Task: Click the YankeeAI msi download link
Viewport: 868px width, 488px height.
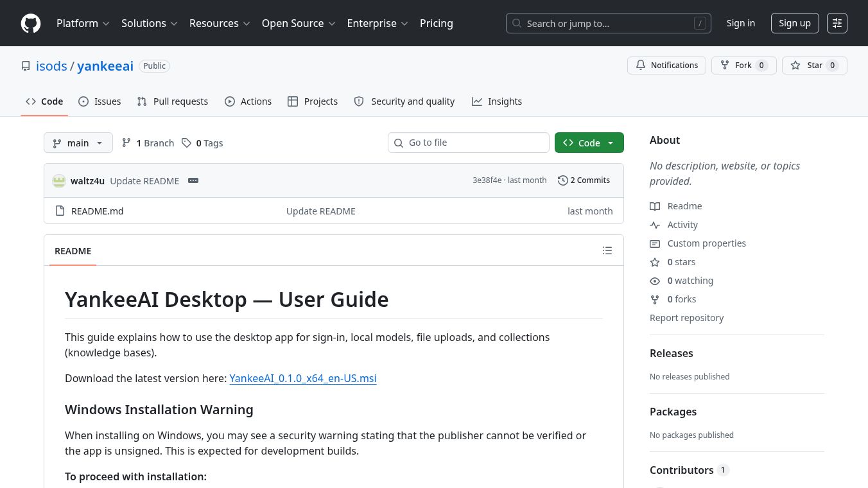Action: click(x=303, y=378)
